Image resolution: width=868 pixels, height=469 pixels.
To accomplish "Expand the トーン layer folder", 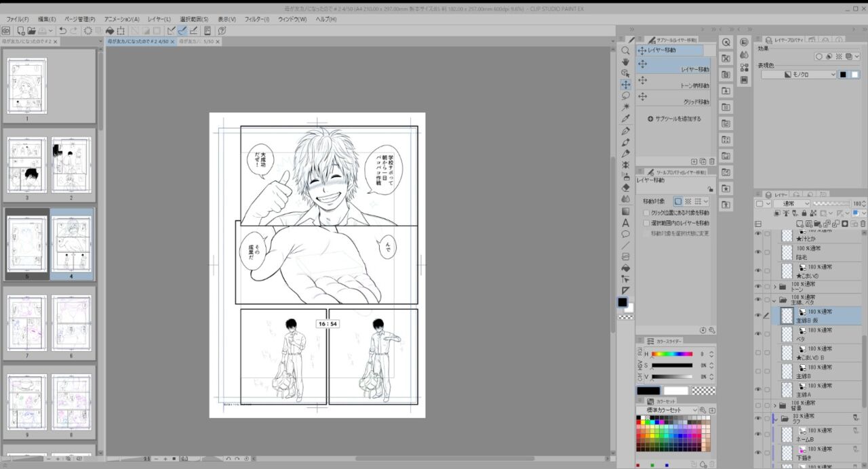I will 774,287.
